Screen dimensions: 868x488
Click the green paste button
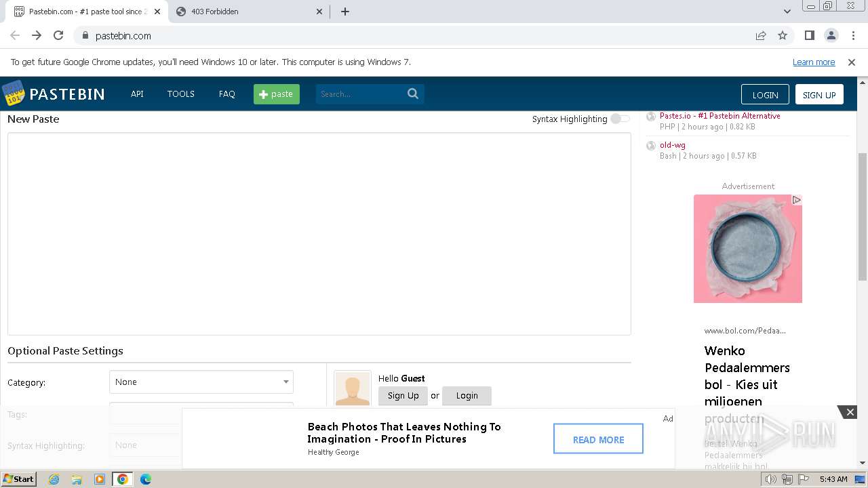277,94
